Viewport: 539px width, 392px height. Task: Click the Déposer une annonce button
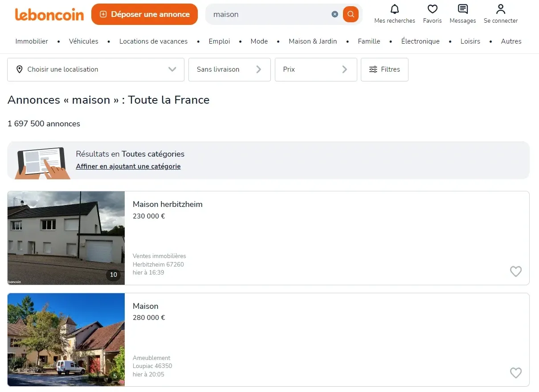click(x=144, y=14)
